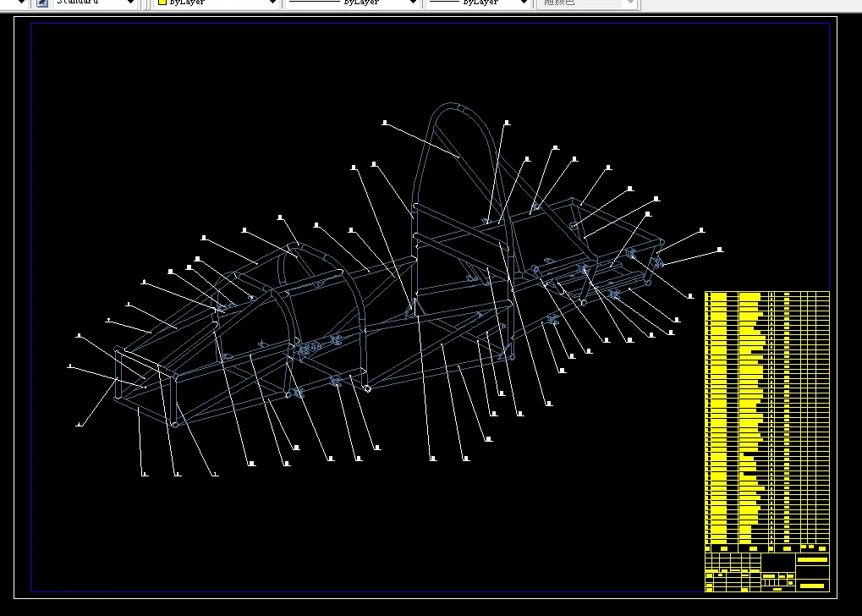Open the Standard text style dropdown
Viewport: 862px width, 616px height.
95,3
